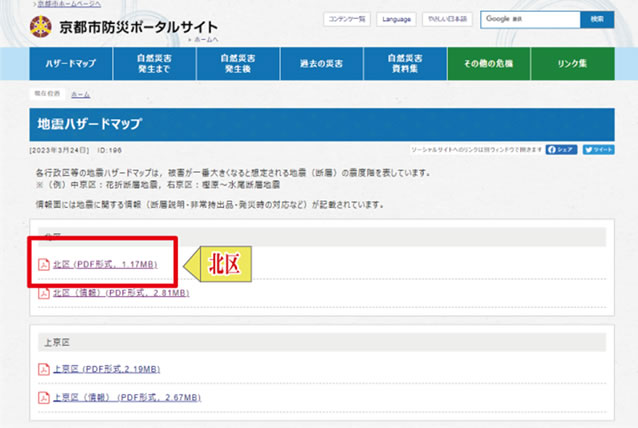
Task: Click the ホームへ link under the title
Action: 206,39
